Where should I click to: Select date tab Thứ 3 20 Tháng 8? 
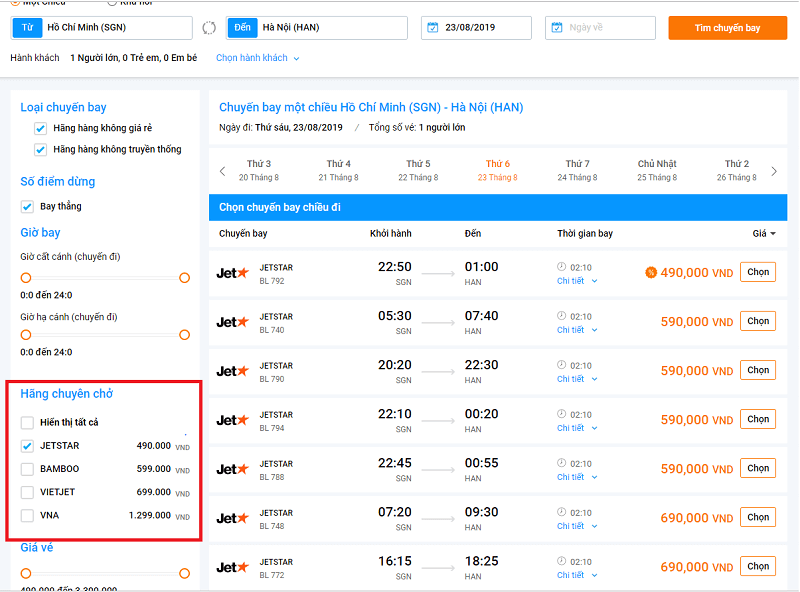tap(259, 170)
